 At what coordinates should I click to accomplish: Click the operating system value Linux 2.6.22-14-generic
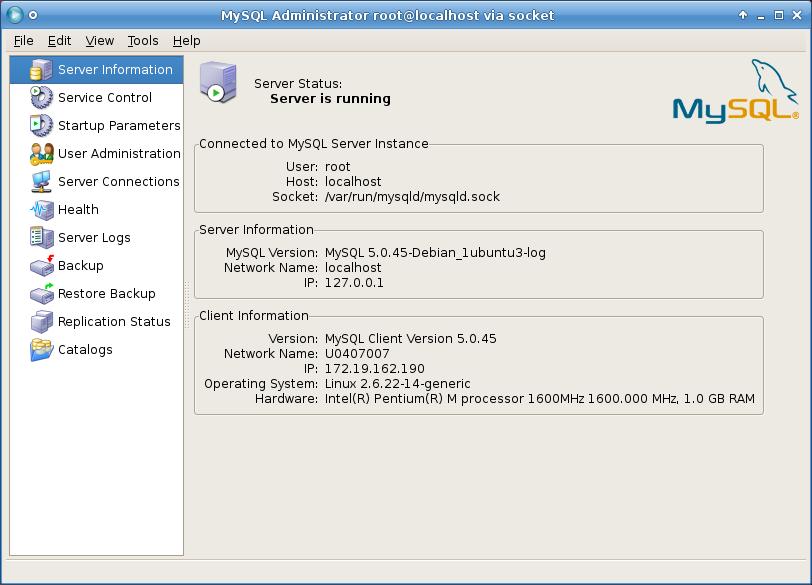[398, 384]
